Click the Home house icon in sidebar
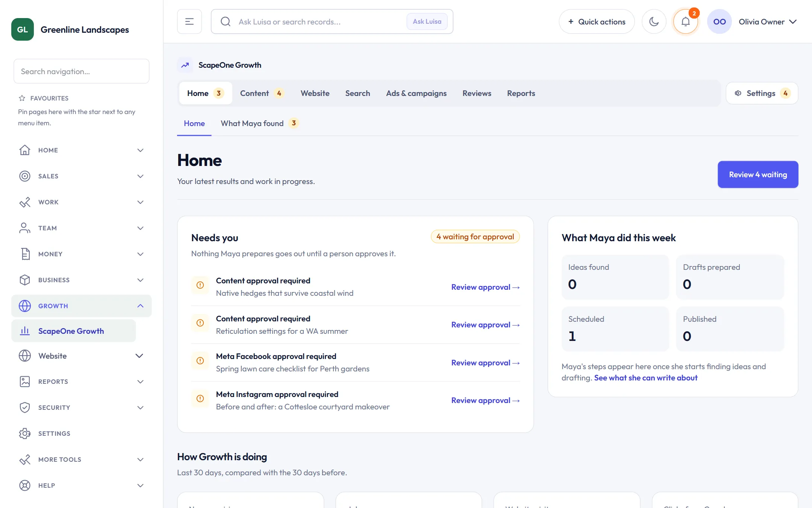Viewport: 812px width, 508px height. point(25,150)
